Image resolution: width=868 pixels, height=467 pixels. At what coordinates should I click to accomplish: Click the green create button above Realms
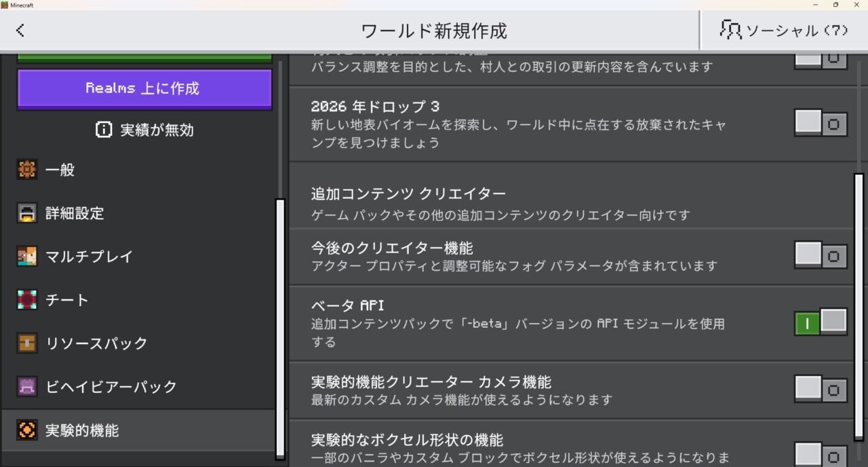coord(144,58)
